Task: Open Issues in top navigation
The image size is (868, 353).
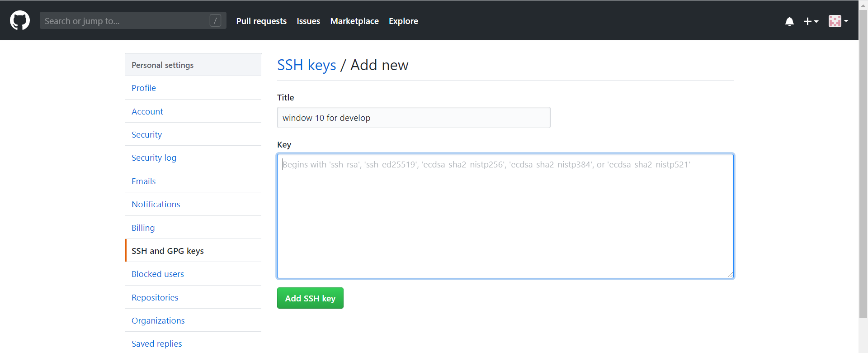Action: [x=308, y=21]
